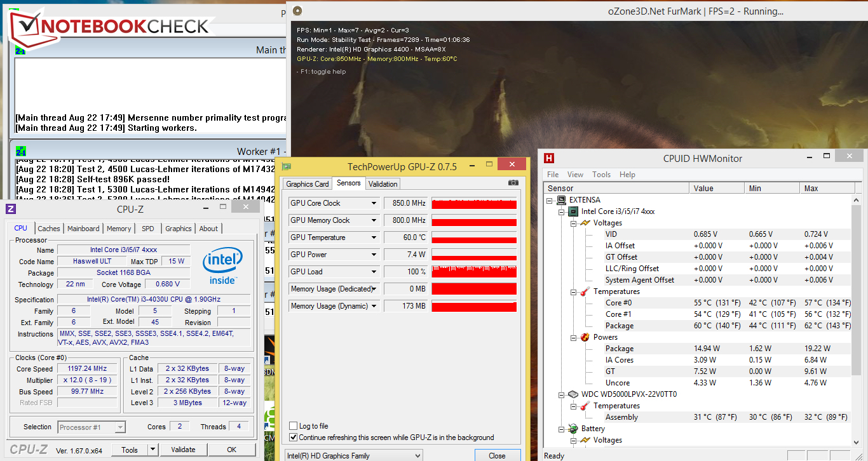Click the flame icon beside Powers
This screenshot has width=868, height=461.
pyautogui.click(x=585, y=337)
